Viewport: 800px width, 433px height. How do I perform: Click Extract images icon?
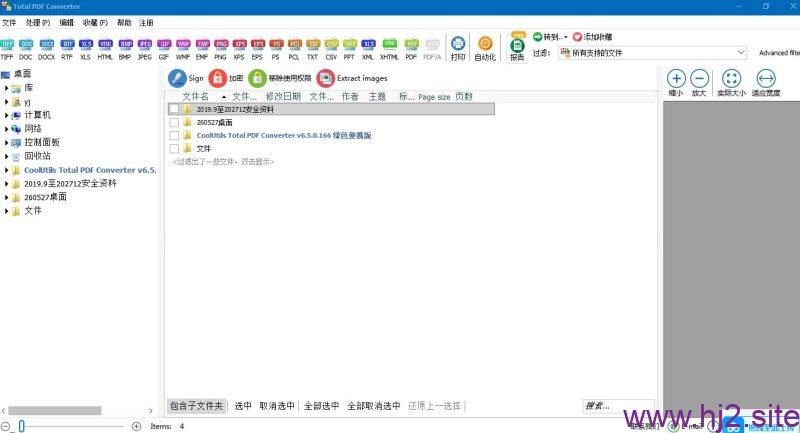[326, 78]
